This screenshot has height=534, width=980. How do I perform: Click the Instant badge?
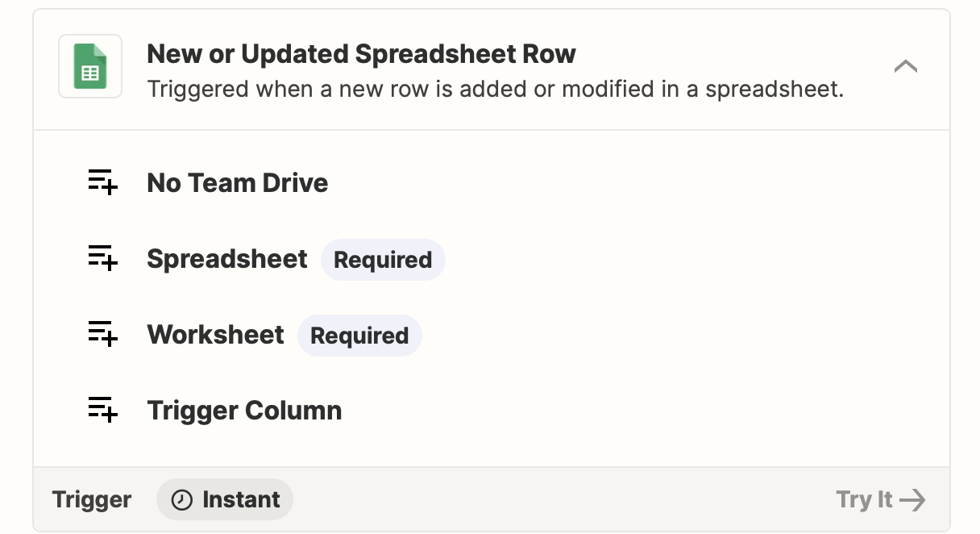click(225, 500)
